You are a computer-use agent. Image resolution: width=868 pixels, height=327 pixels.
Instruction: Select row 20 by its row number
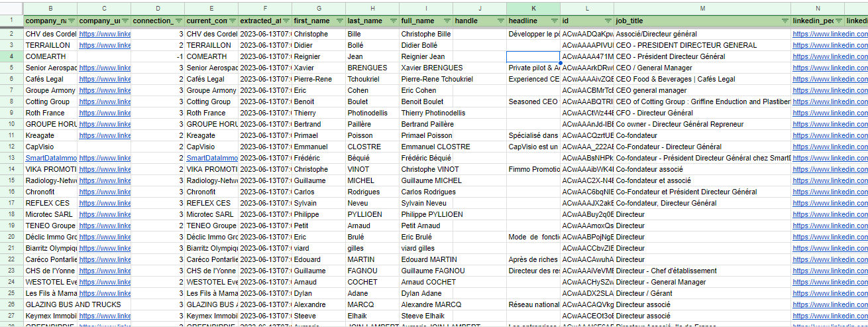[11, 237]
